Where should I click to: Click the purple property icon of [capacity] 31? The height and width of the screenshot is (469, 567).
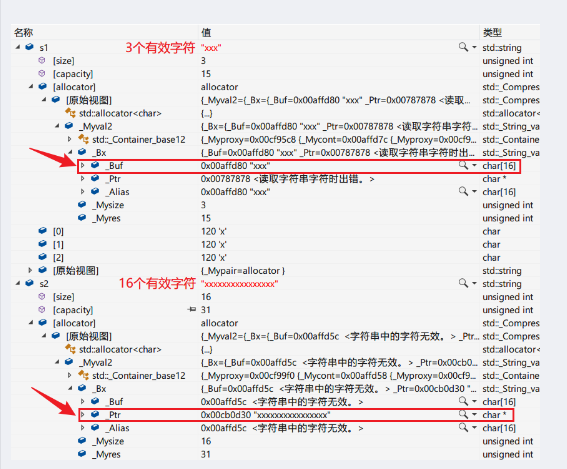coord(42,310)
